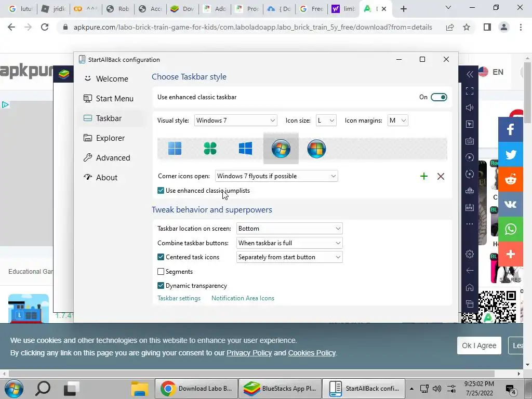
Task: Open the Taskbar settings link
Action: point(179,298)
